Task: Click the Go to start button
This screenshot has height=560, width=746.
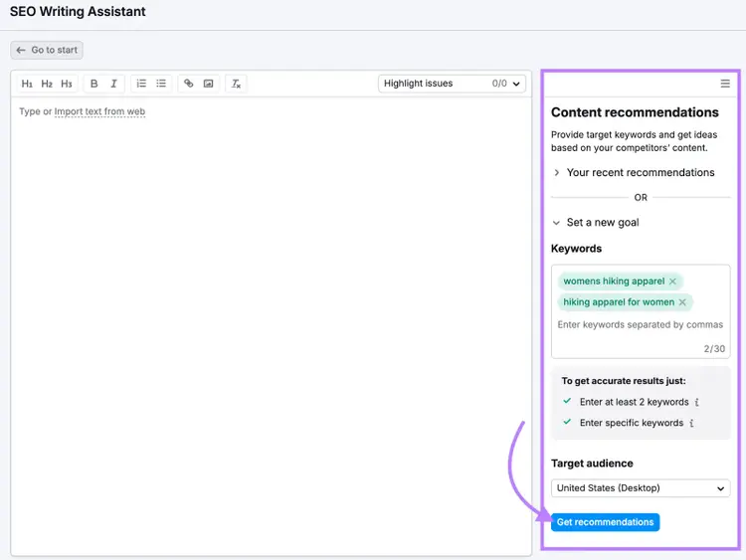Action: pyautogui.click(x=47, y=50)
